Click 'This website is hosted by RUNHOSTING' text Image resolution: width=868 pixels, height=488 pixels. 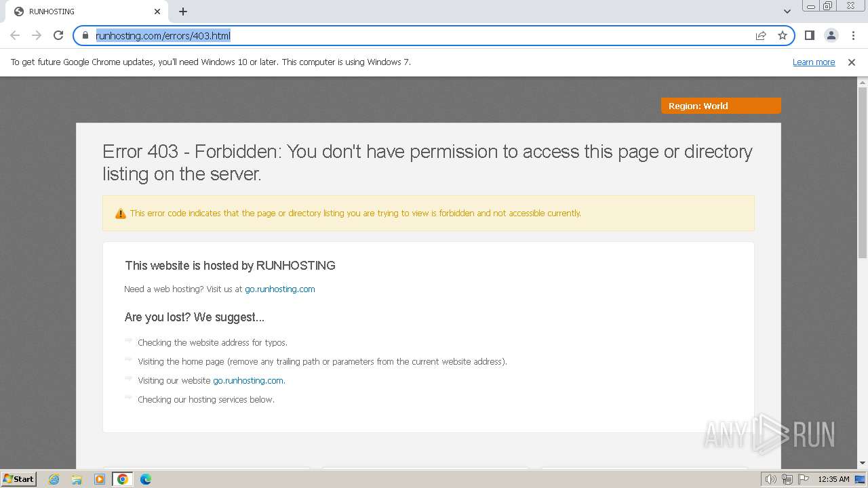(230, 266)
